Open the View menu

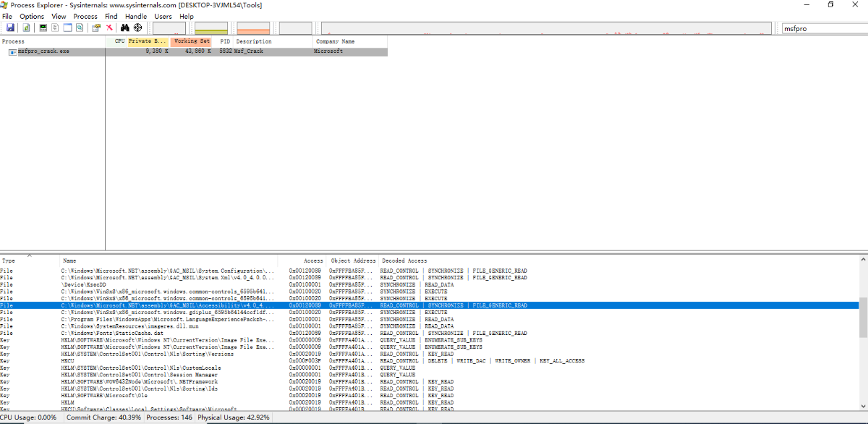[59, 16]
